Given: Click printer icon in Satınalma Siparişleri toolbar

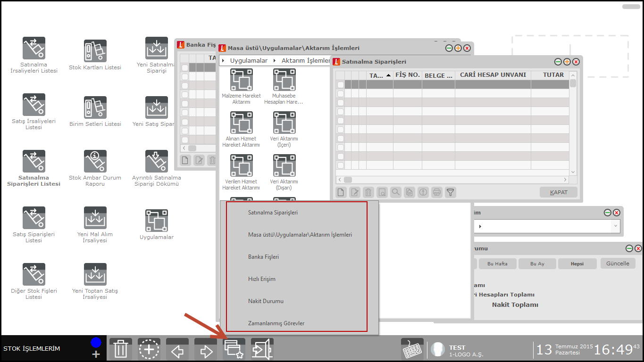Looking at the screenshot, I should coord(437,192).
